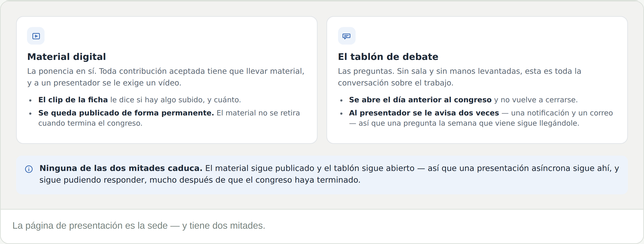Click the chat message icon above El tablón de debate
Viewport: 644px width, 244px height.
(x=347, y=36)
